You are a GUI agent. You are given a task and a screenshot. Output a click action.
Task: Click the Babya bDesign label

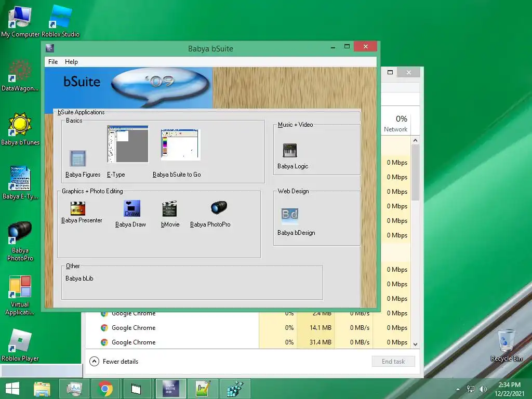[296, 233]
